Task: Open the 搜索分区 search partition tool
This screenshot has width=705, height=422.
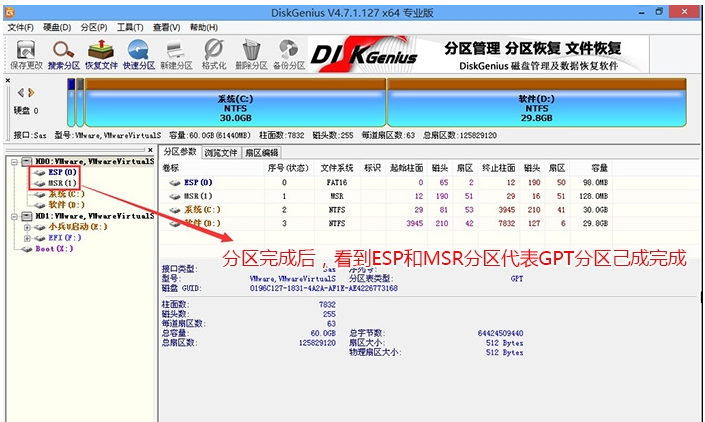Action: [64, 55]
